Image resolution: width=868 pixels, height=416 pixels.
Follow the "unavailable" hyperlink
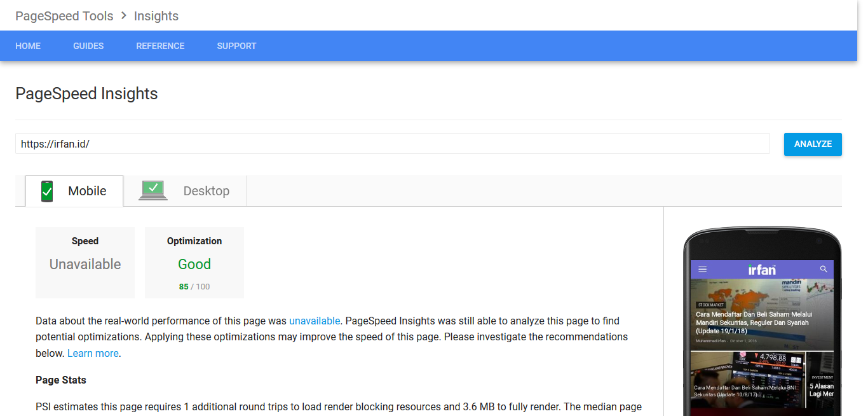315,321
